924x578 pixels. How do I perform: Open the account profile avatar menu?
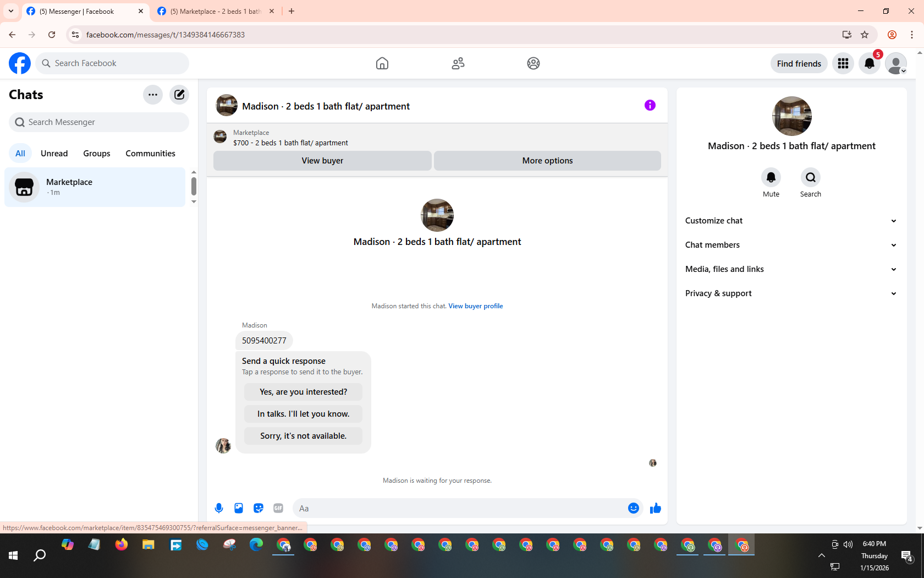tap(896, 63)
